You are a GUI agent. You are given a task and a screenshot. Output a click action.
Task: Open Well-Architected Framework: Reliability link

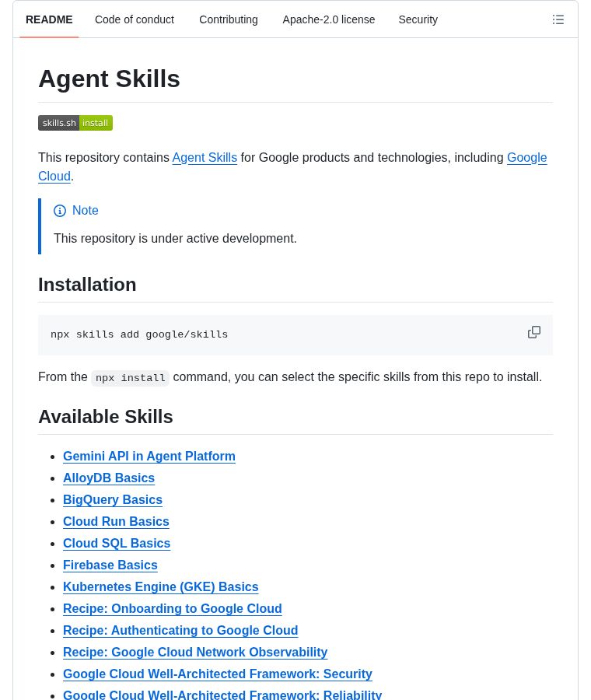(222, 695)
